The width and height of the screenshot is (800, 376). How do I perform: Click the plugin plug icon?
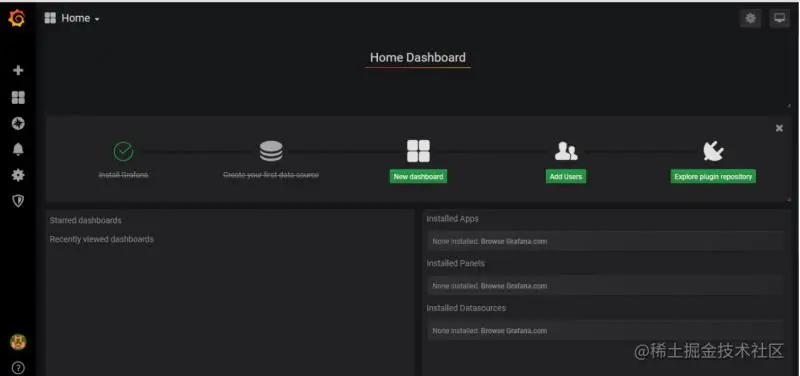713,151
